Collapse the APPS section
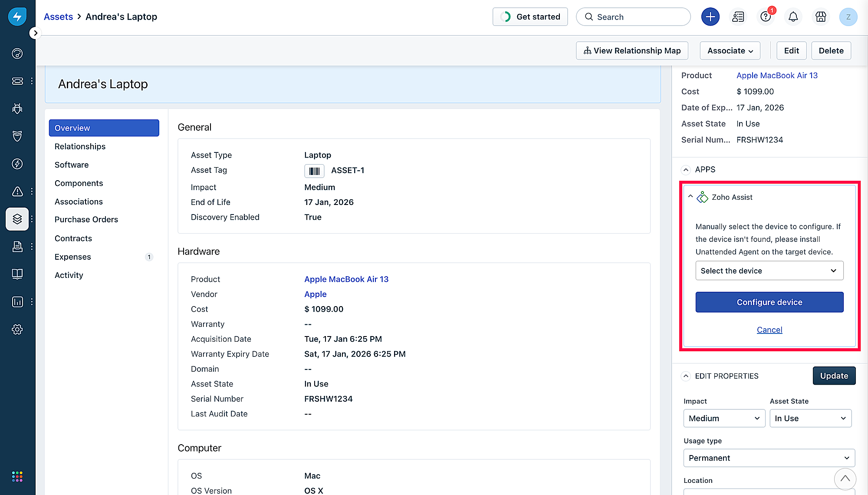Viewport: 868px width, 495px height. (x=686, y=170)
